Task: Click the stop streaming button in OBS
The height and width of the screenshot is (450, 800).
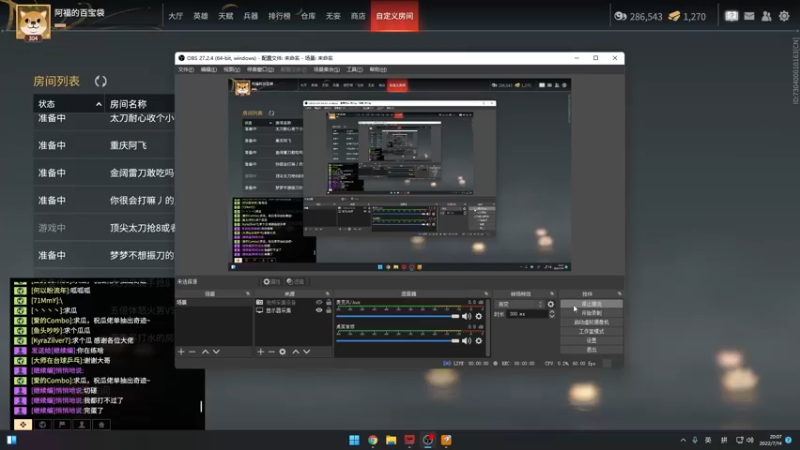Action: click(x=591, y=304)
